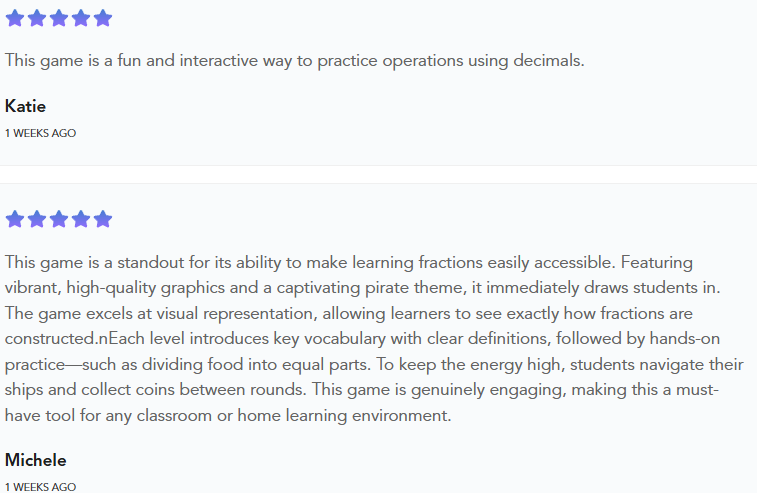This screenshot has height=493, width=757.
Task: Click the divider gap between the two reviews
Action: (378, 174)
